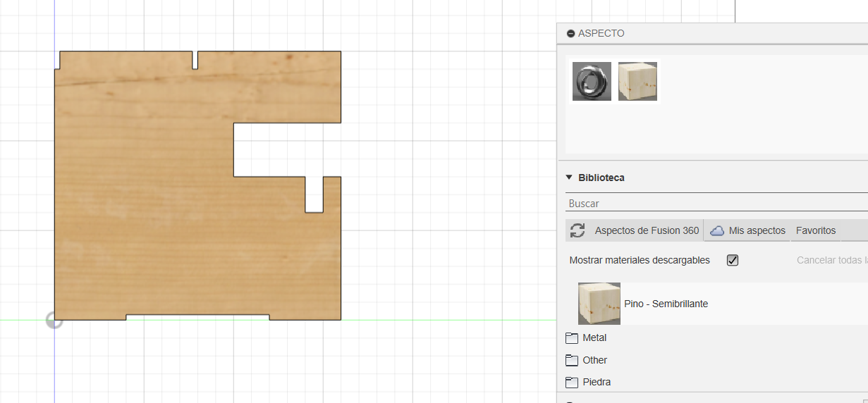The width and height of the screenshot is (868, 403).
Task: Click the Pino - Semibrillante label
Action: tap(666, 304)
